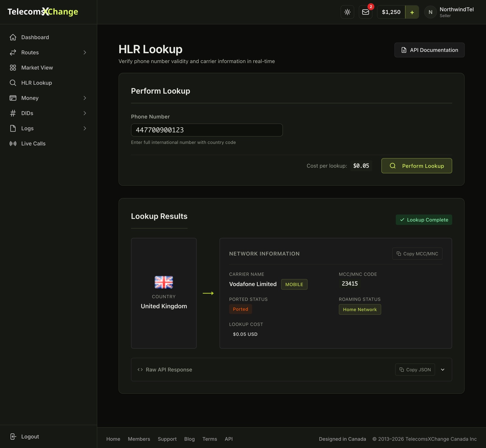
Task: Click the TelecomsXChange logo
Action: pyautogui.click(x=43, y=12)
